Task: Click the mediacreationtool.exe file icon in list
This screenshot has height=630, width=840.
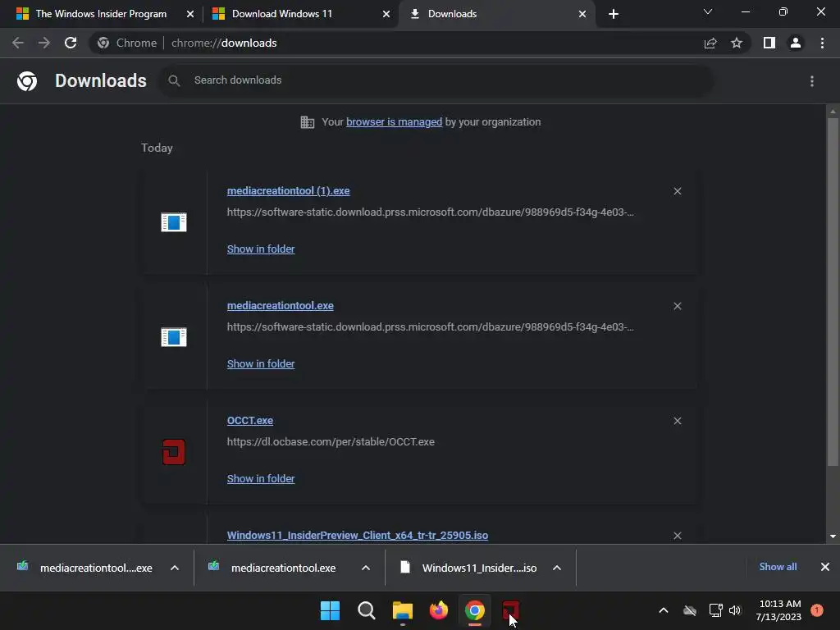Action: click(174, 337)
